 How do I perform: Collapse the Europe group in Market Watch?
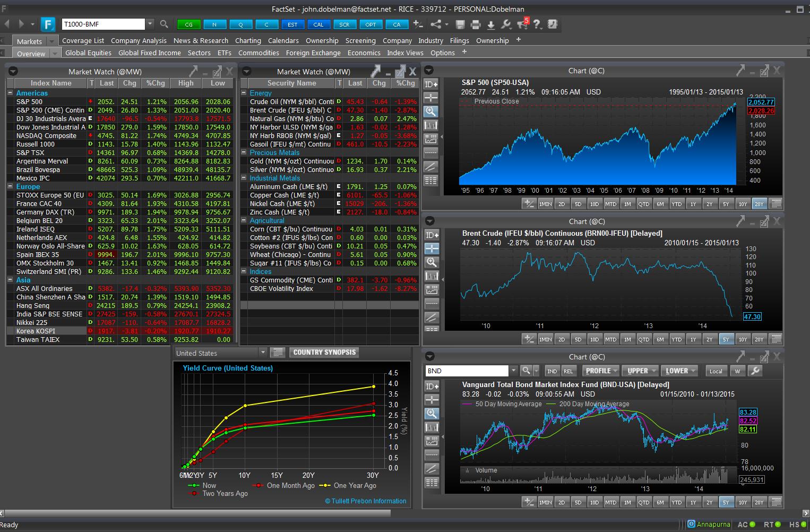[10, 186]
